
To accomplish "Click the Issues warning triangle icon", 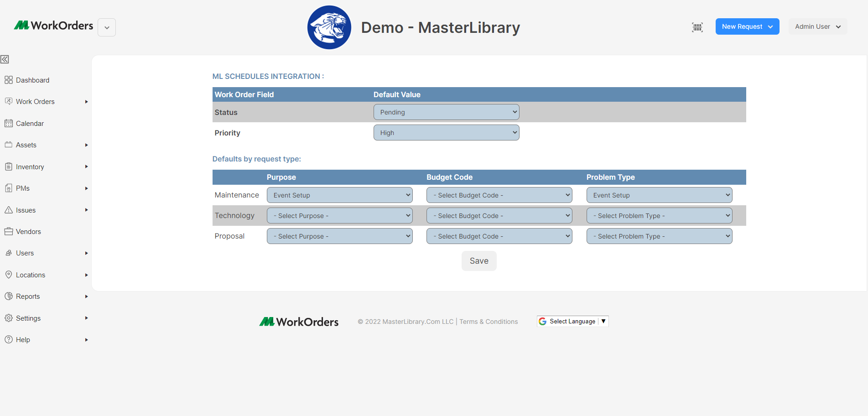I will (9, 210).
